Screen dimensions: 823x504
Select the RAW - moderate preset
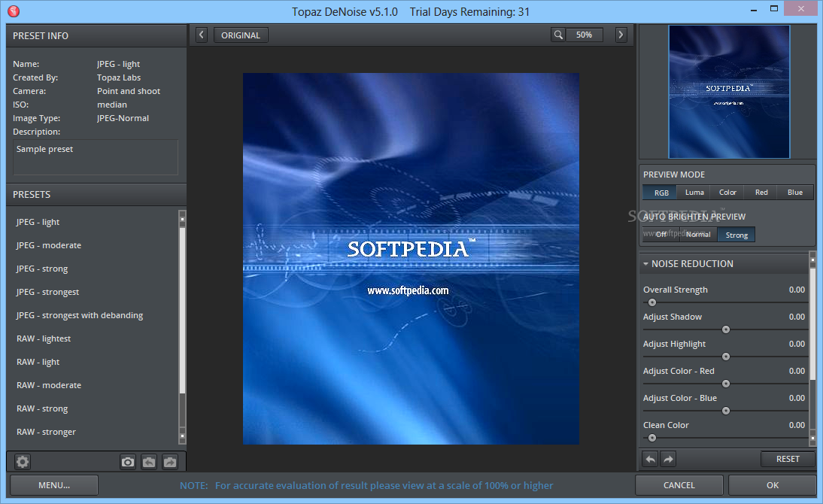point(49,385)
